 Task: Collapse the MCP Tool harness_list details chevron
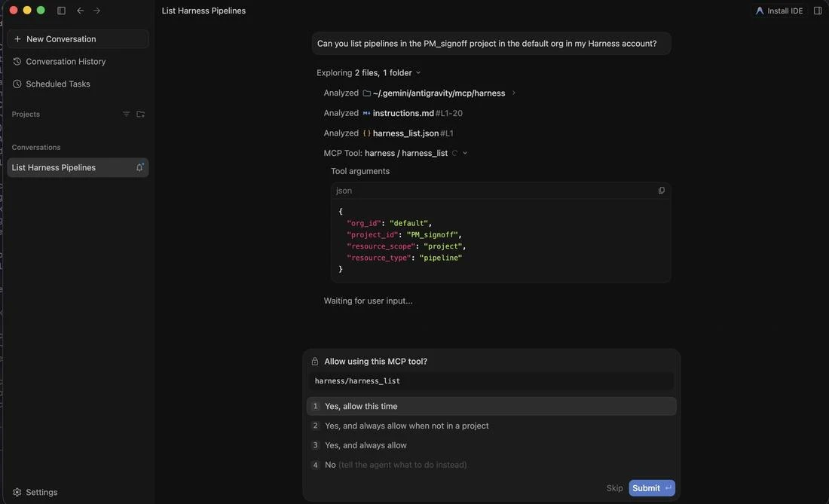(x=465, y=153)
